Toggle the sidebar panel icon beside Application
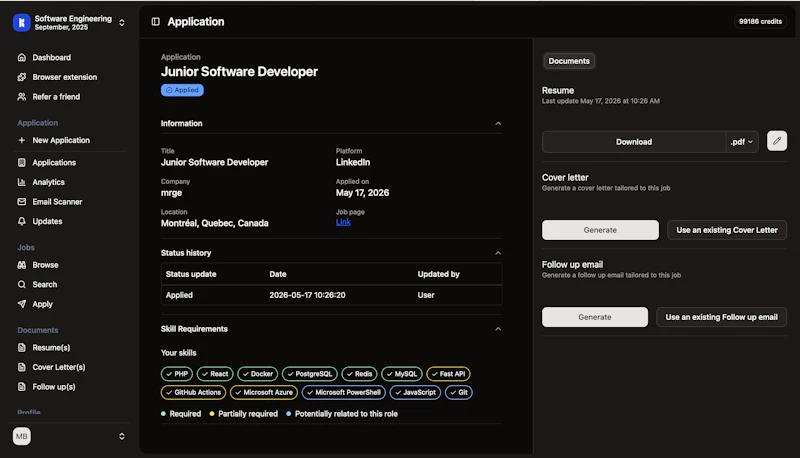 156,21
